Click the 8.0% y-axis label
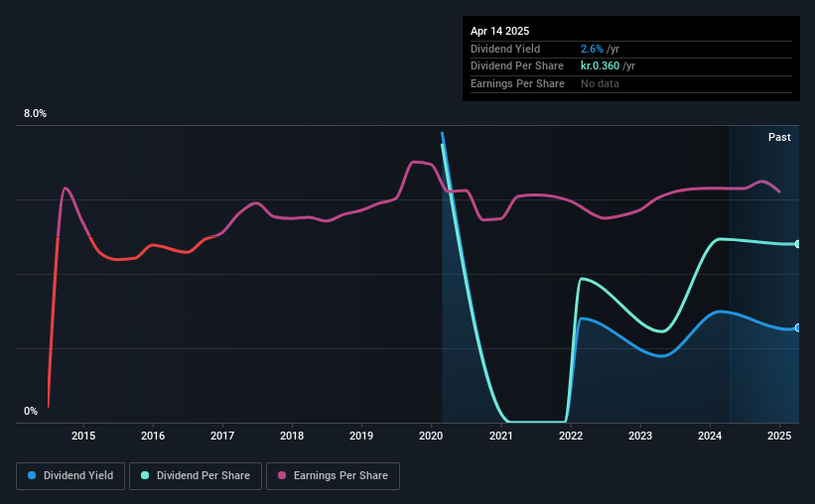Screen dimensions: 815x504 click(x=35, y=114)
